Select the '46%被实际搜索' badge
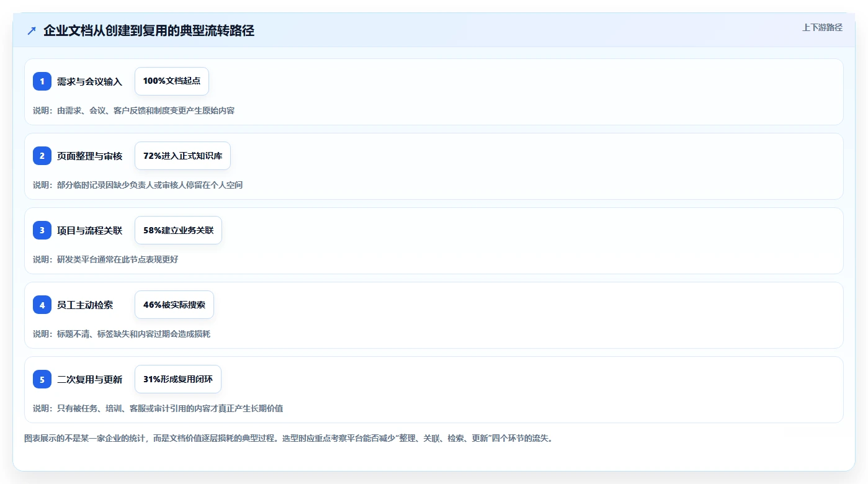 (x=174, y=305)
